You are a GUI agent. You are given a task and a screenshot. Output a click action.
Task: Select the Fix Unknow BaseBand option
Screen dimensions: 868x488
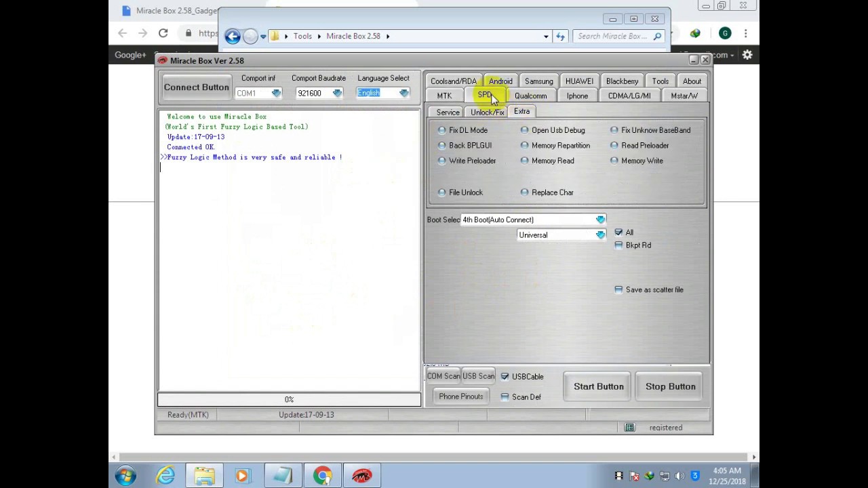650,130
